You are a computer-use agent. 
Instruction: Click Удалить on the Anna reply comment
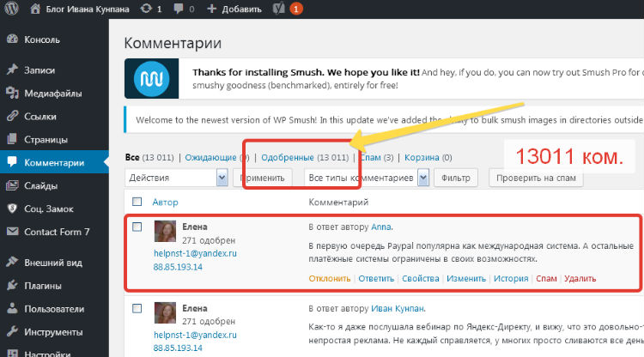(580, 278)
